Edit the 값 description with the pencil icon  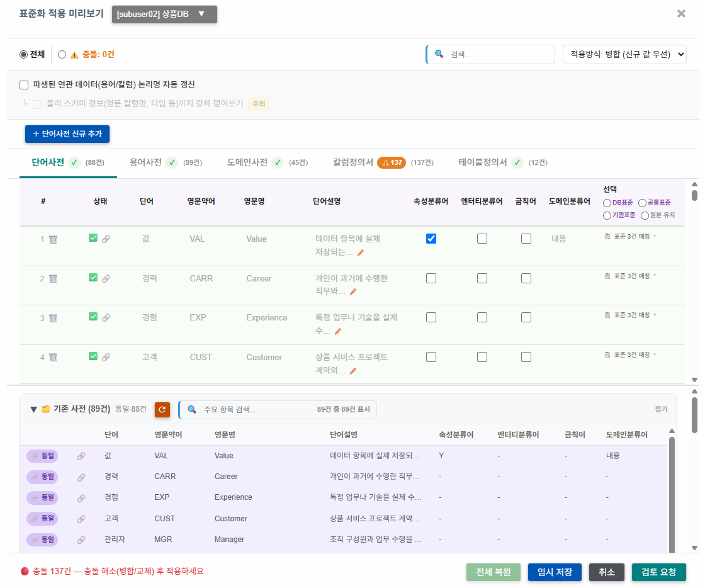coord(361,252)
